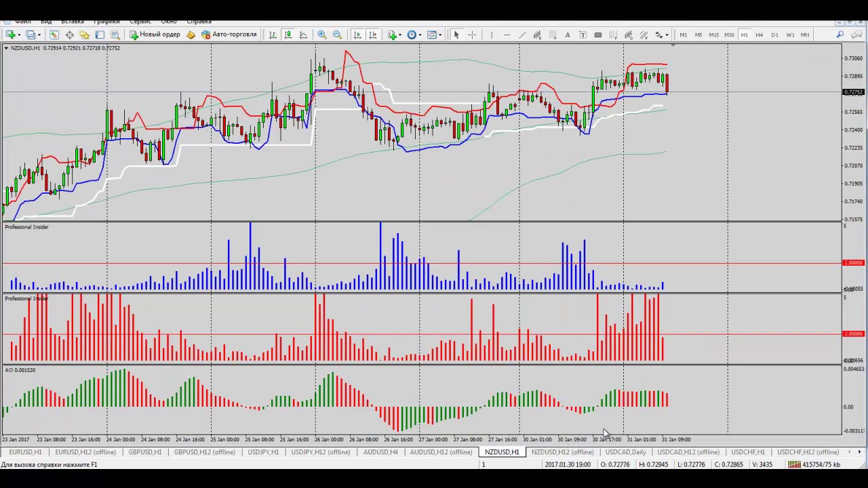The width and height of the screenshot is (868, 488).
Task: Open the Profiles tool
Action: (31, 35)
